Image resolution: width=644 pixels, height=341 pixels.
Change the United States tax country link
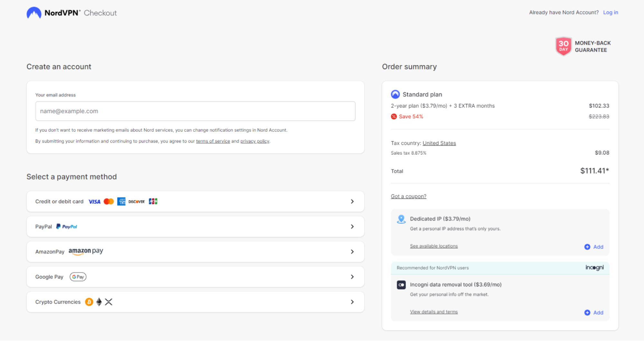tap(439, 143)
